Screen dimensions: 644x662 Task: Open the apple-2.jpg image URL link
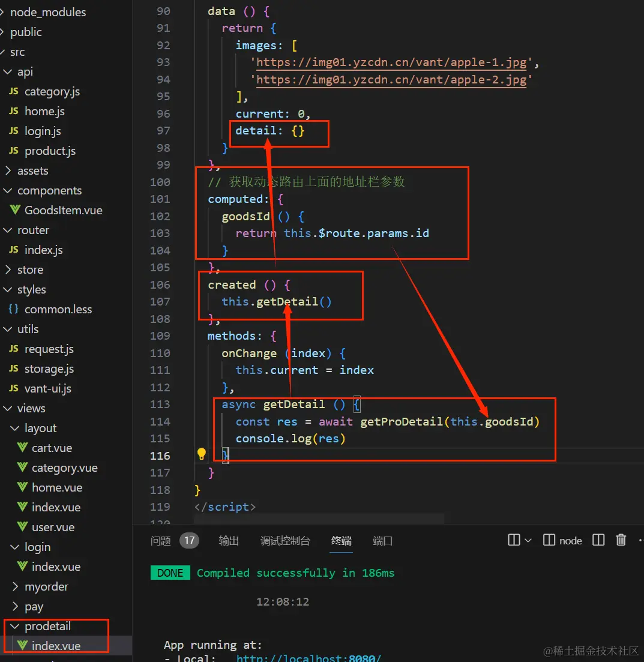point(391,80)
